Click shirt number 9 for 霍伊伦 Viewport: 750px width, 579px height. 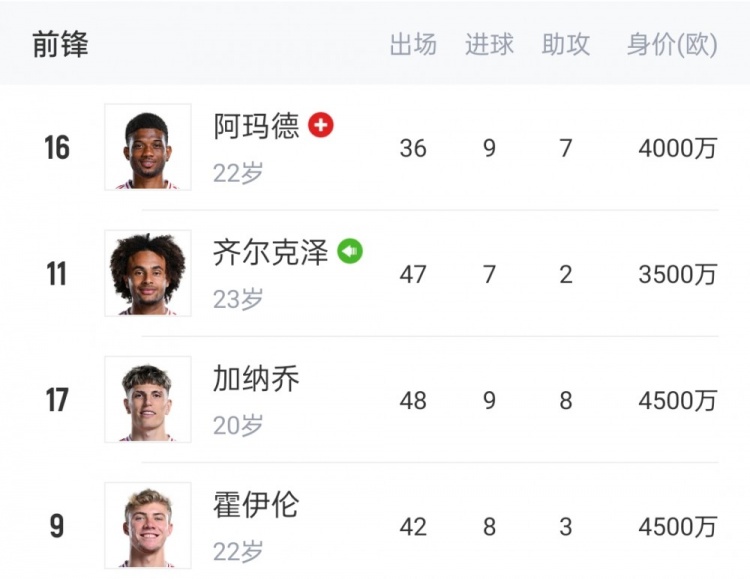pyautogui.click(x=57, y=526)
